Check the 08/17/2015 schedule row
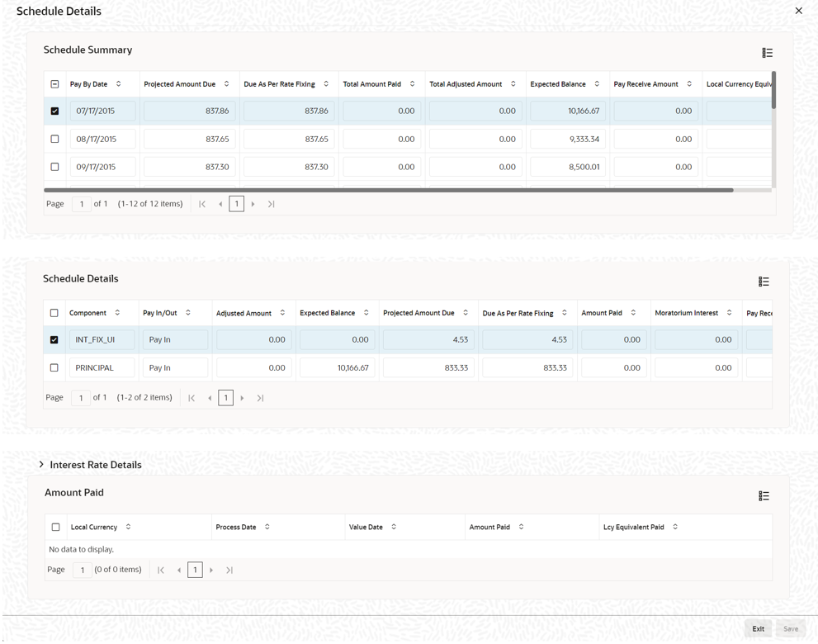 [54, 139]
